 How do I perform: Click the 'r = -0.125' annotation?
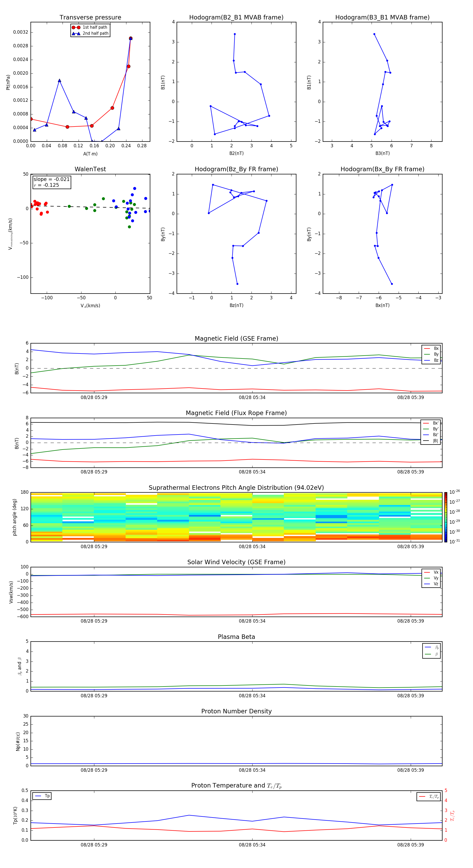[x=47, y=185]
